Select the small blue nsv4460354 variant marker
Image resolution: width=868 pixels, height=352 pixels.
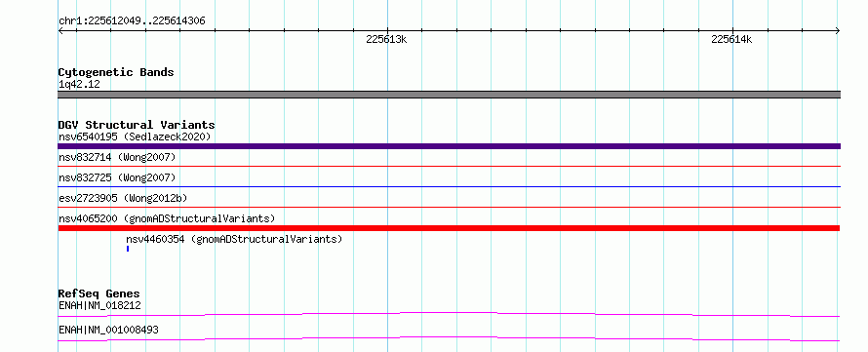click(x=128, y=249)
